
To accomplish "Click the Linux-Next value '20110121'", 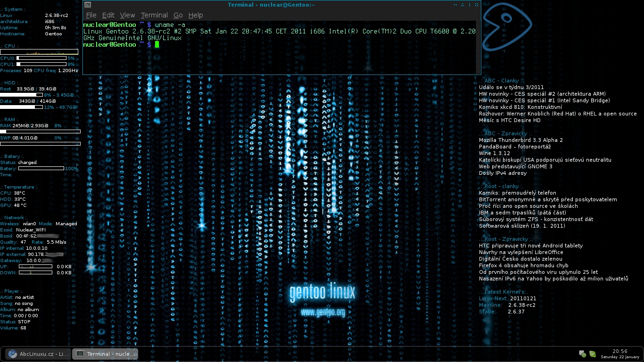I will [x=523, y=298].
